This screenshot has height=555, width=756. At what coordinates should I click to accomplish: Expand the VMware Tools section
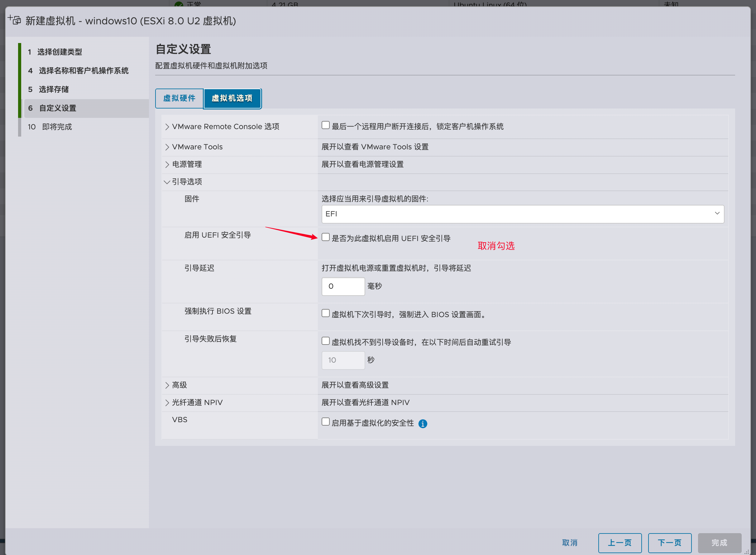click(167, 147)
